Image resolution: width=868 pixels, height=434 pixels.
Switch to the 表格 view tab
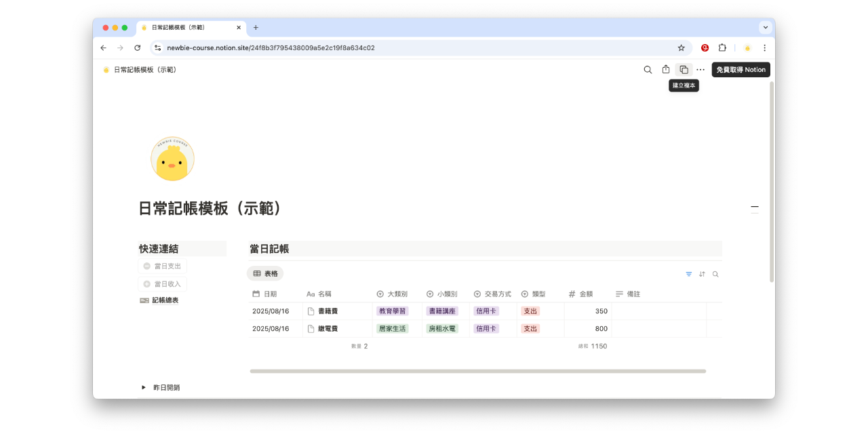[x=265, y=274]
